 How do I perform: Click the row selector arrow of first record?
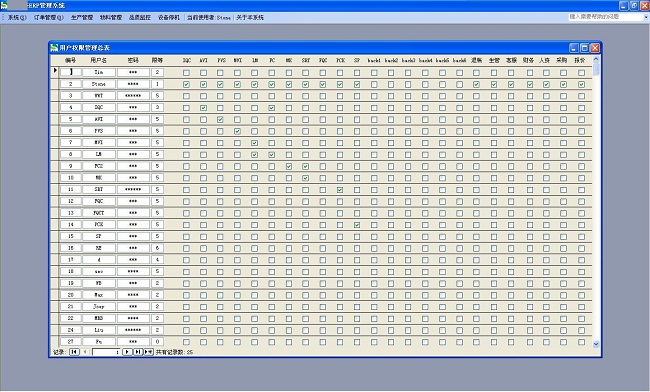(x=55, y=71)
